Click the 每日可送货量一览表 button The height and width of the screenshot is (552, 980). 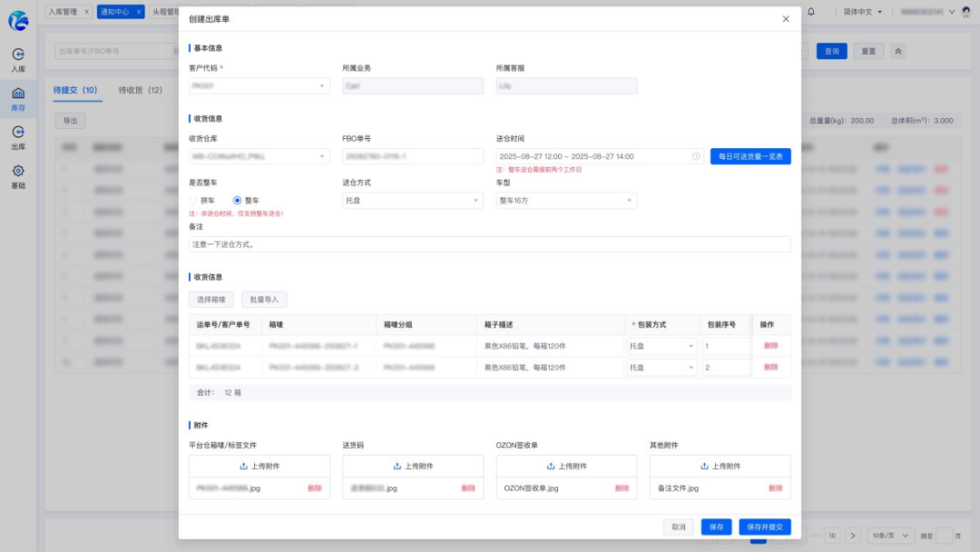pos(750,156)
